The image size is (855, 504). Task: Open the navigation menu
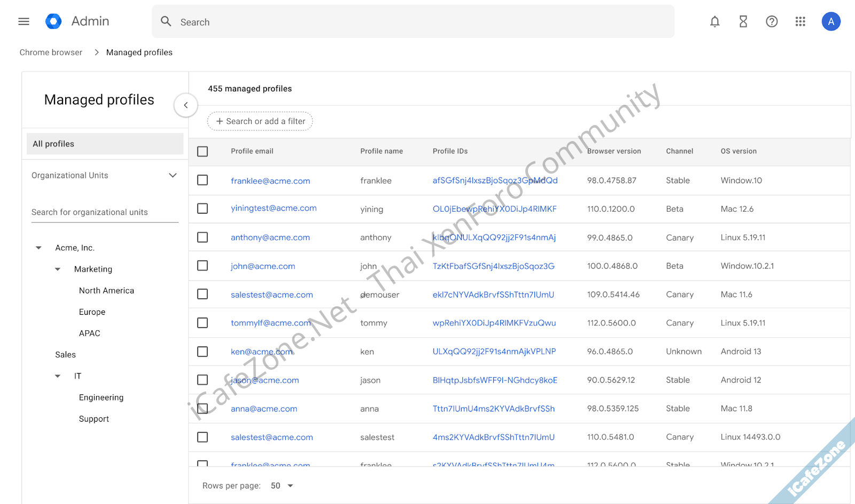pyautogui.click(x=24, y=21)
